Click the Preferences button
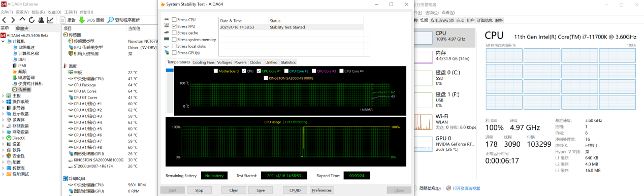Viewport: 644px width, 196px height. coord(321,190)
